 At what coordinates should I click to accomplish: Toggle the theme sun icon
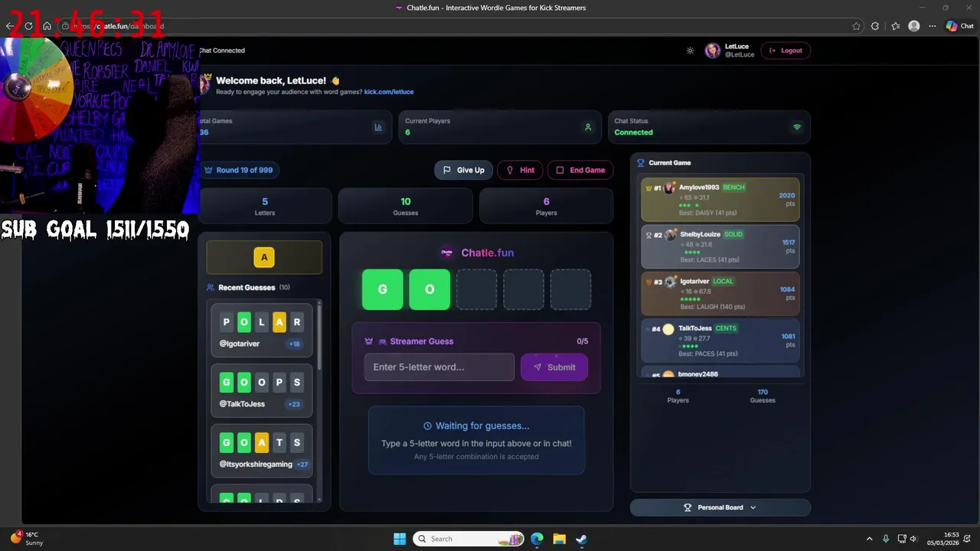pyautogui.click(x=690, y=51)
